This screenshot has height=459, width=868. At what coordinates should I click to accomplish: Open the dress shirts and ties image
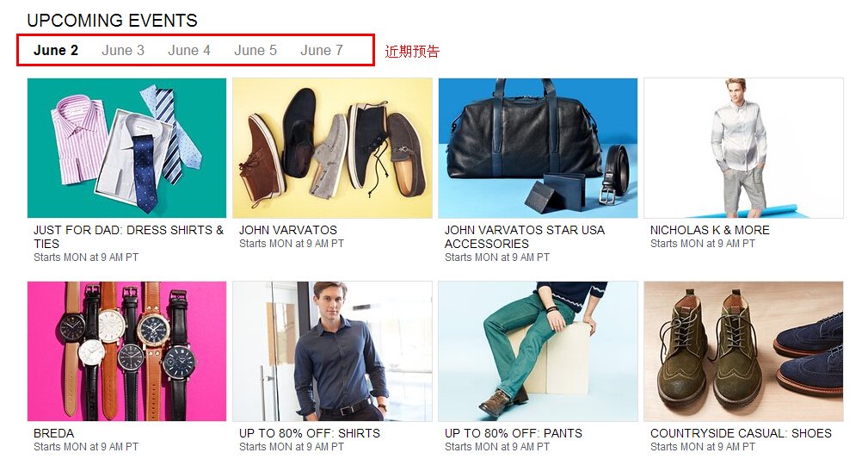coord(126,148)
